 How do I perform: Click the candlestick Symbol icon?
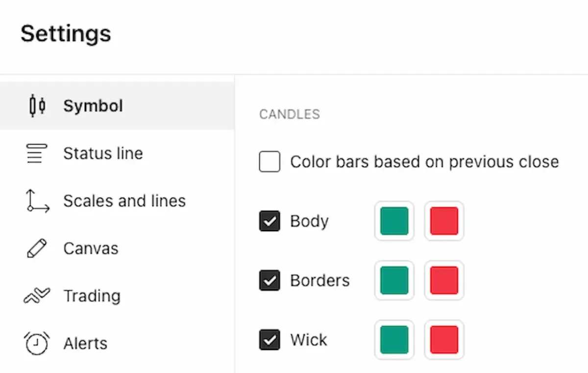37,106
